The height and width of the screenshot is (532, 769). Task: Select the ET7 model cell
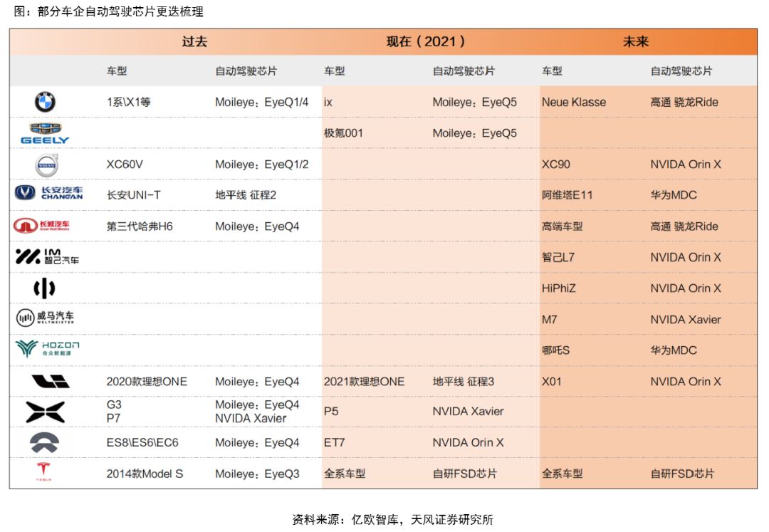pos(335,443)
